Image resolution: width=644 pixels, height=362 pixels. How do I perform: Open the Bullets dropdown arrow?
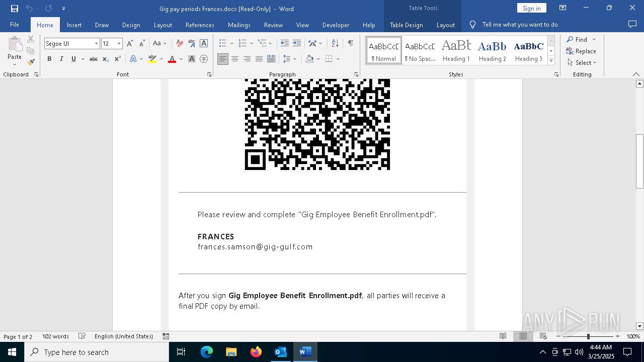231,44
